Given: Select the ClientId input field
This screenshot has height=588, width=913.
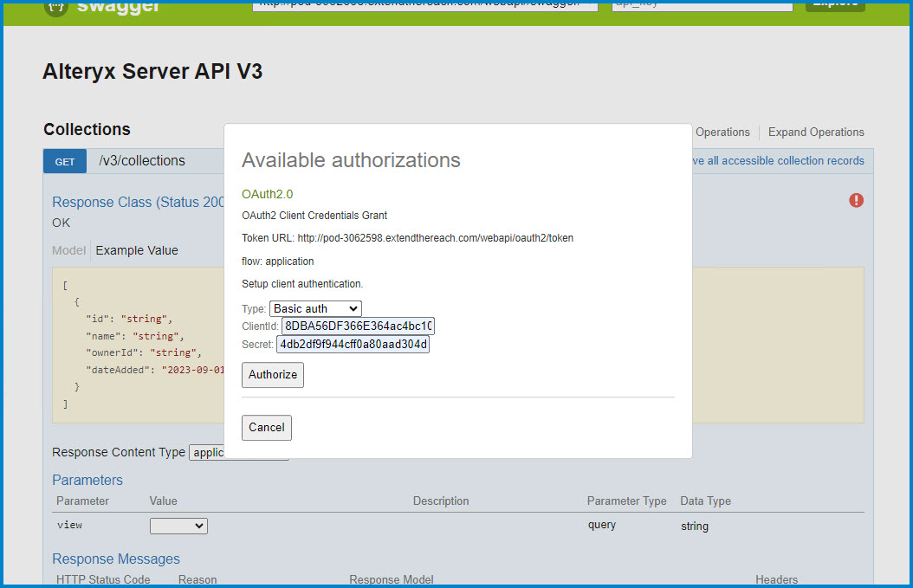Looking at the screenshot, I should (357, 326).
